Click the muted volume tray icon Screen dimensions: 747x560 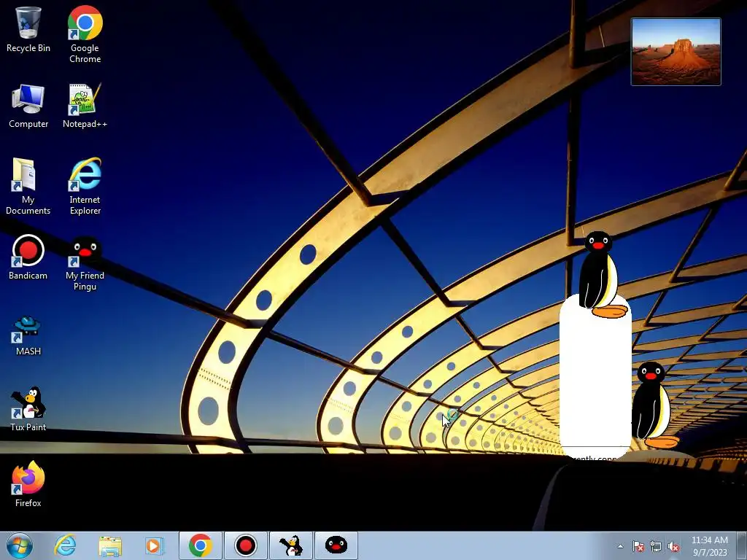click(673, 546)
